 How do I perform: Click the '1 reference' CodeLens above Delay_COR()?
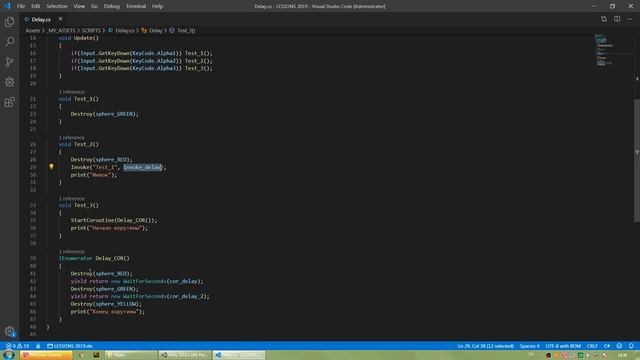click(71, 251)
